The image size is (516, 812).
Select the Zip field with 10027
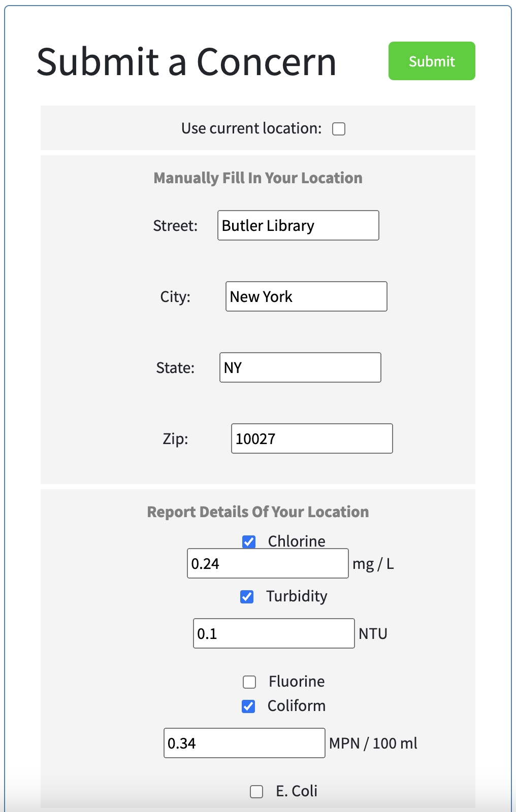[312, 438]
